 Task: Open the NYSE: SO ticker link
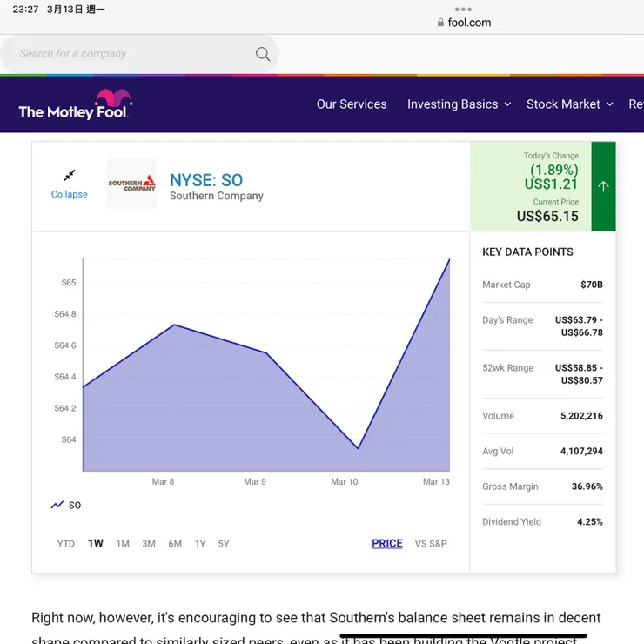(206, 180)
